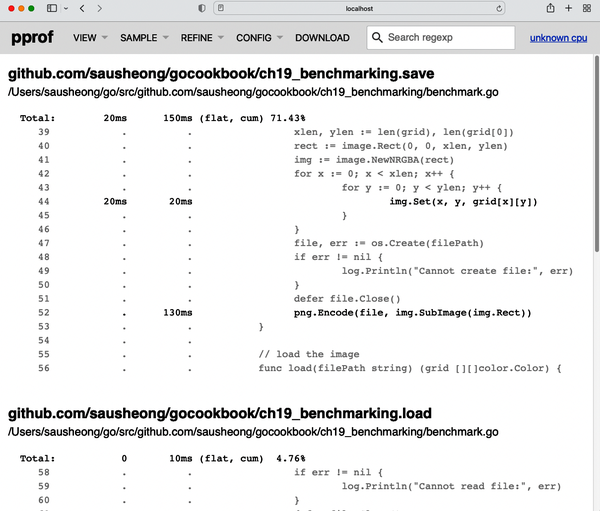Viewport: 600px width, 511px height.
Task: Select line 51 defer file.Close row
Action: (x=219, y=299)
